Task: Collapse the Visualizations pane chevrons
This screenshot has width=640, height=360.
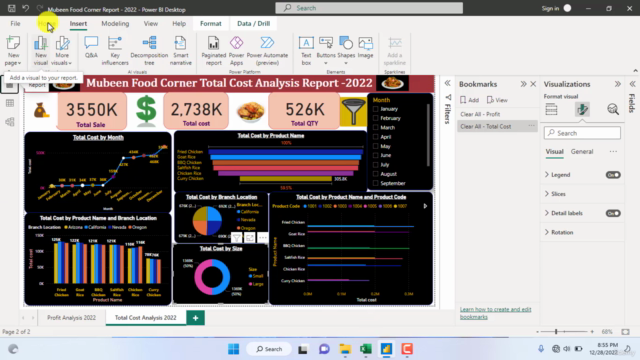Action: (x=618, y=84)
